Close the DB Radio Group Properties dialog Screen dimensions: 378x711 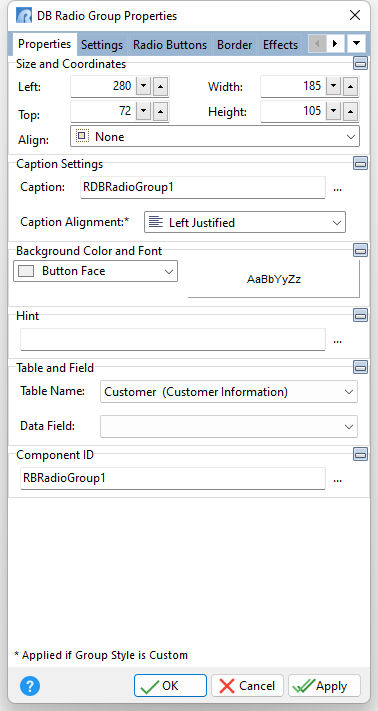point(355,15)
